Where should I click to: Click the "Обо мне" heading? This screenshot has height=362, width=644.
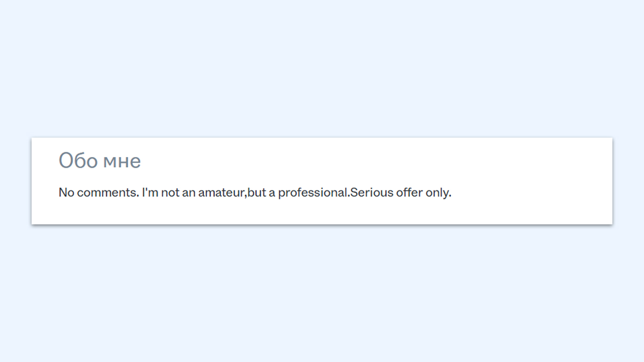99,161
